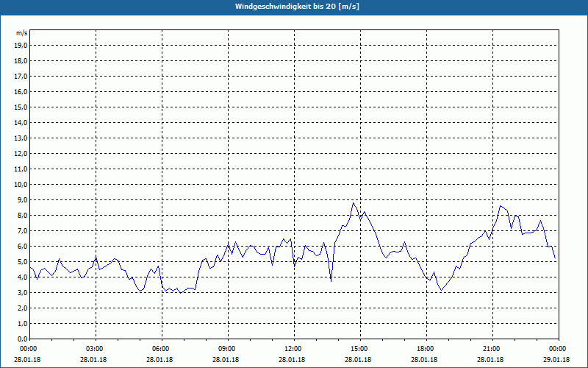Click the '18:00' time label
588x368 pixels.
[426, 349]
